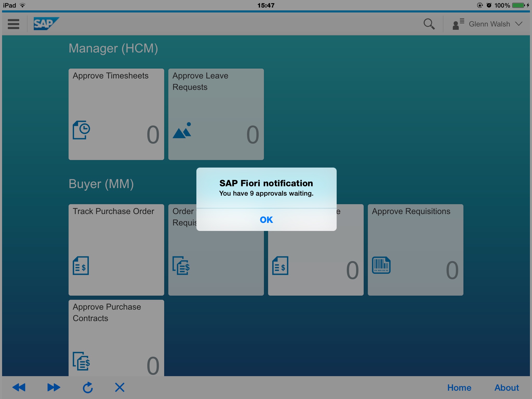Open the search magnifier icon
Screen dimensions: 532x399
pos(429,24)
